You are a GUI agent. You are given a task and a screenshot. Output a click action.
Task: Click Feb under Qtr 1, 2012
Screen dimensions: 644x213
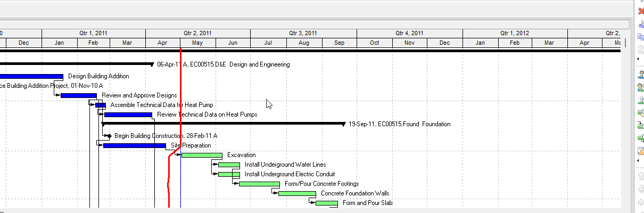coord(515,43)
